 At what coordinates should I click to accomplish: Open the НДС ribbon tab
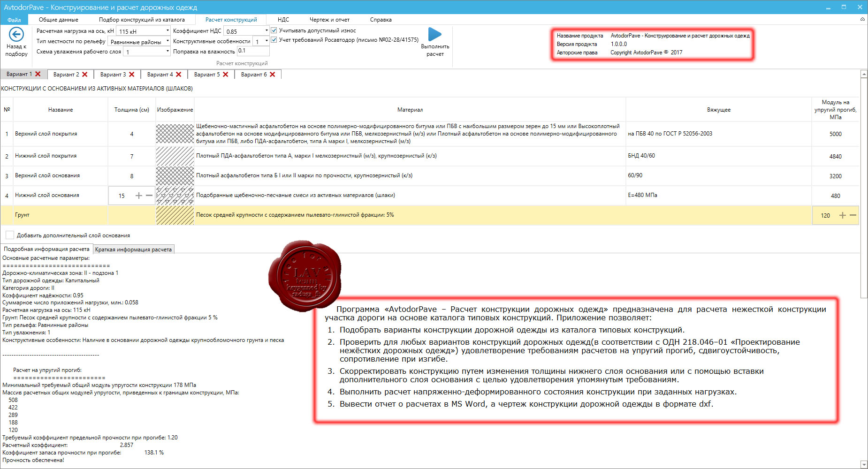(283, 20)
